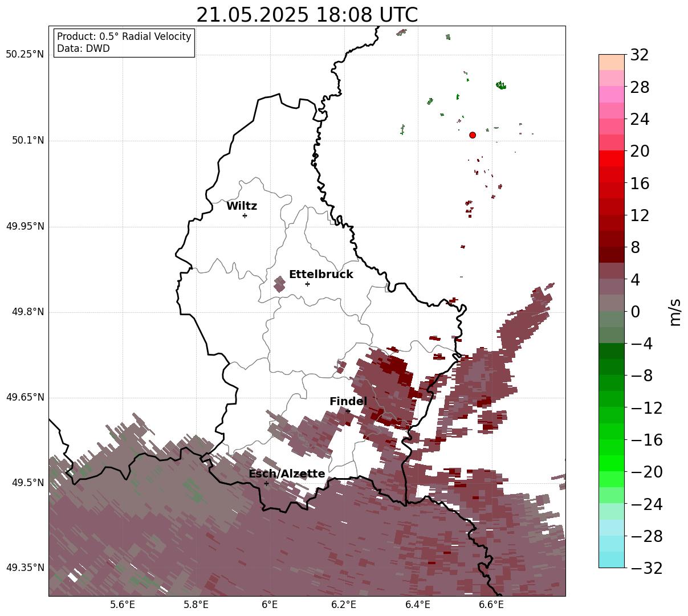Click the 50.1°N latitude label

28,140
